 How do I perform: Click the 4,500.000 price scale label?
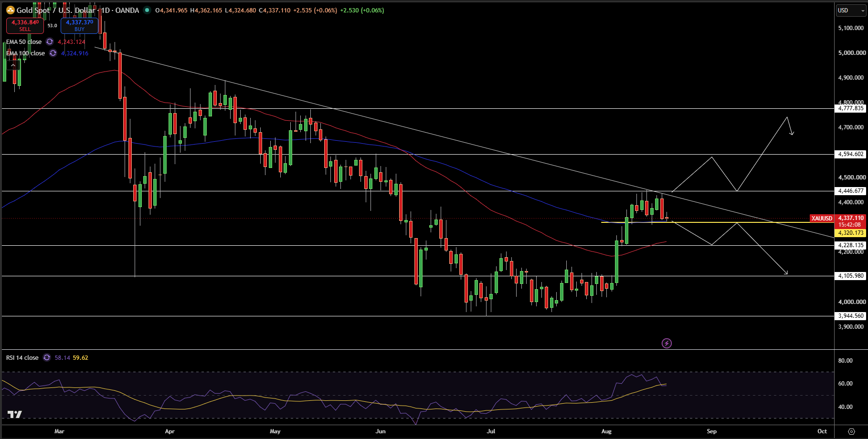[852, 178]
